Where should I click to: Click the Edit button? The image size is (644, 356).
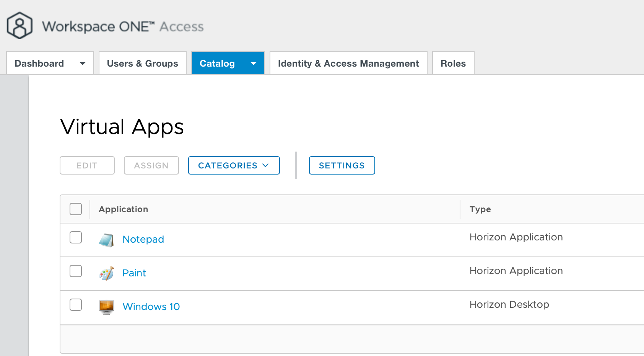(x=87, y=165)
